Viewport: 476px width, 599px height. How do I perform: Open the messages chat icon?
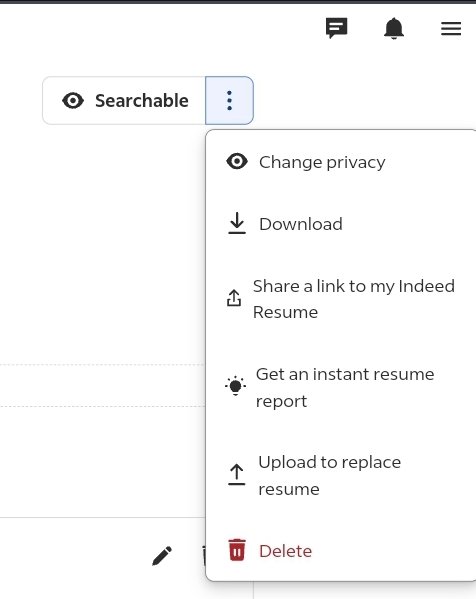coord(336,28)
